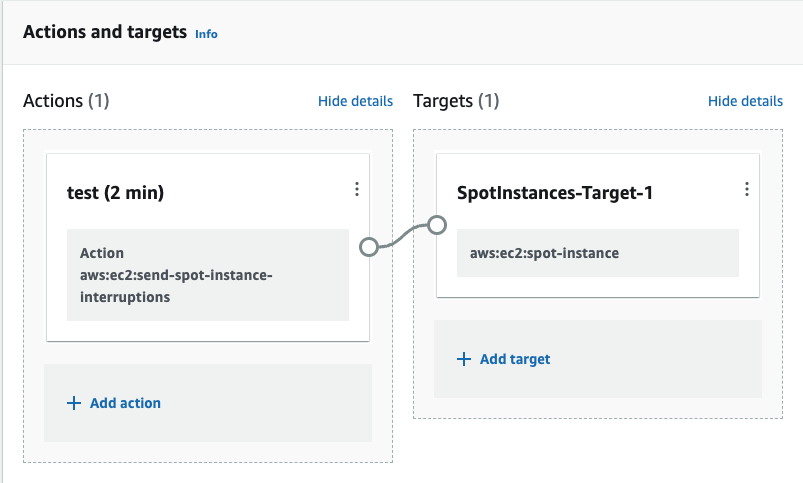Click the connector line linking action to target
Screen dimensions: 803x483
tap(402, 236)
